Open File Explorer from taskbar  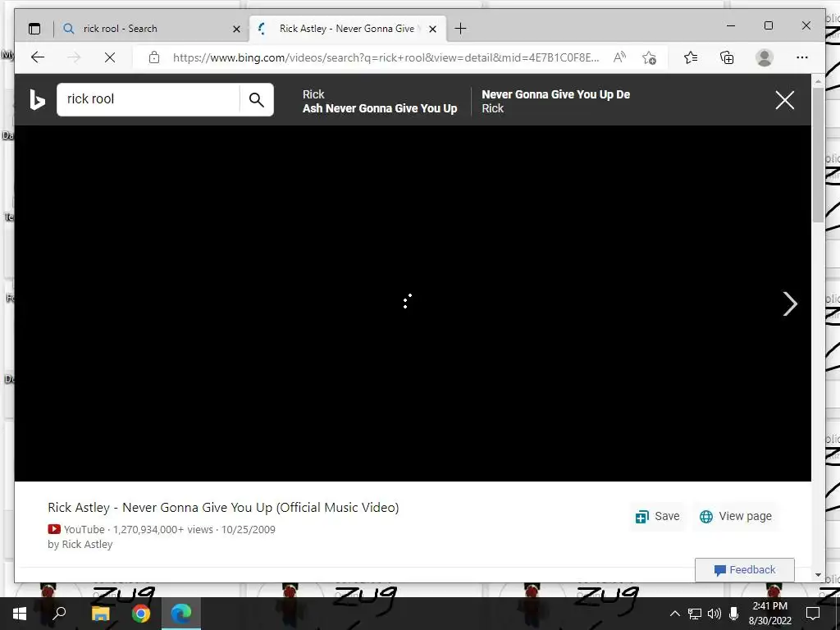(x=100, y=614)
